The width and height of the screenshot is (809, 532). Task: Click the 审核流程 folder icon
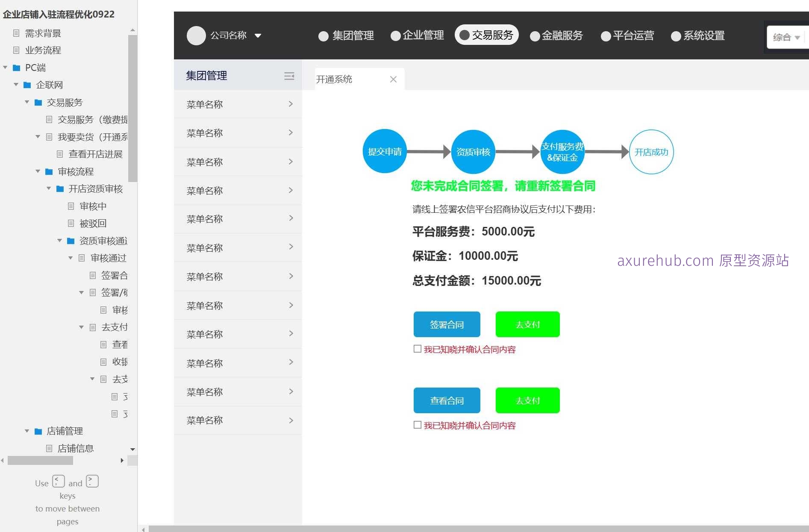coord(49,171)
